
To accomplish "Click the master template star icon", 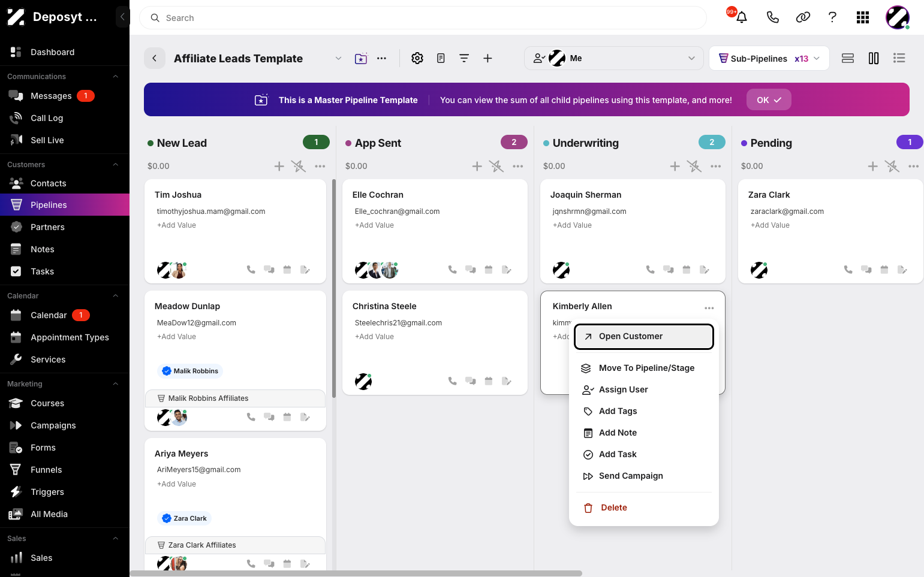I will 361,58.
